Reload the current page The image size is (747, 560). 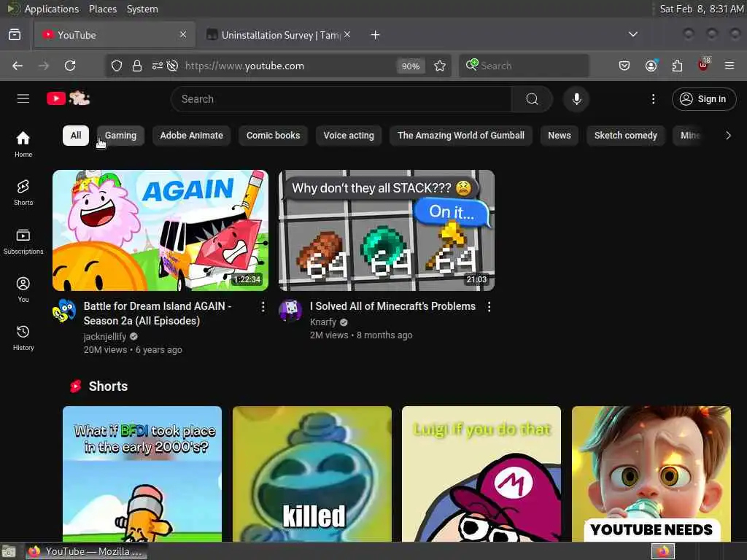pyautogui.click(x=70, y=66)
